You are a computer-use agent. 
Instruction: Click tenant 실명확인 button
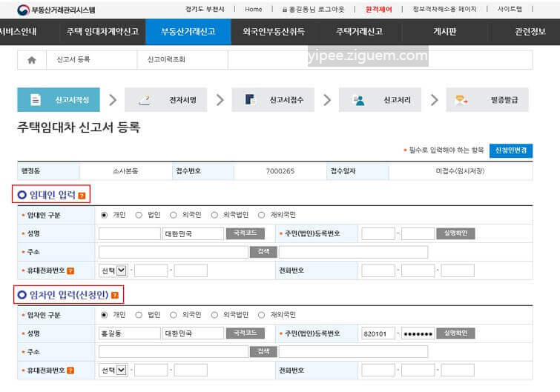(x=455, y=333)
